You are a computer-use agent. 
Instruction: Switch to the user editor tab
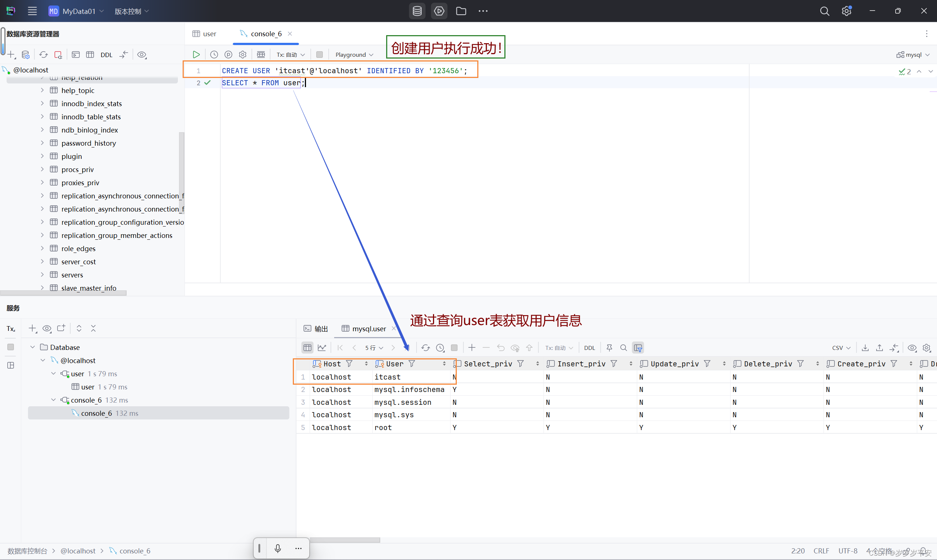pyautogui.click(x=204, y=34)
